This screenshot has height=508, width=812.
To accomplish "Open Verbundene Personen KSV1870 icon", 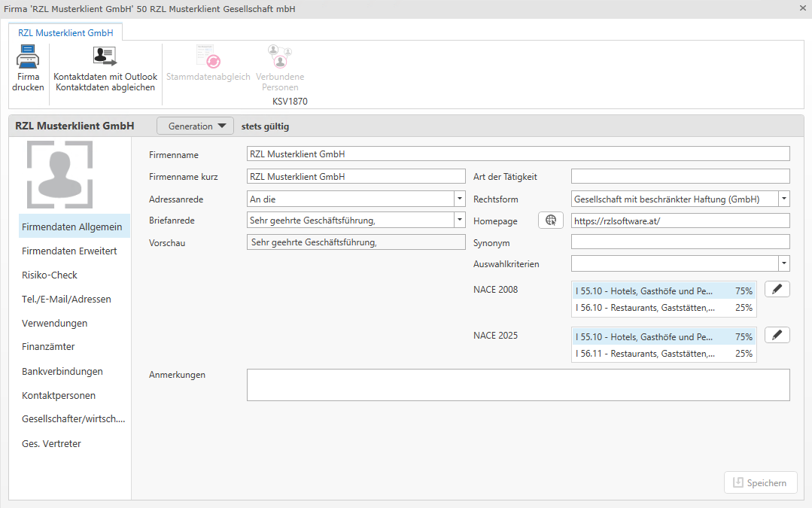I will [280, 57].
